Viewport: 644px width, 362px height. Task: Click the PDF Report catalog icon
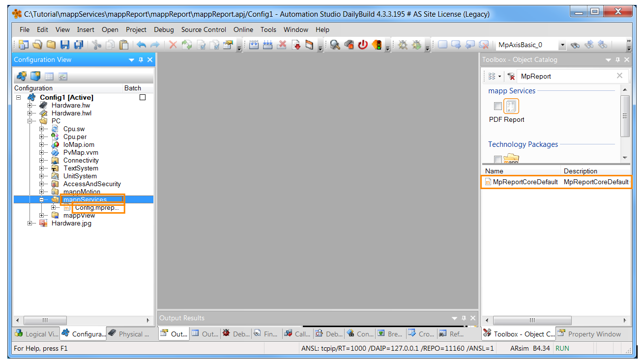[511, 106]
